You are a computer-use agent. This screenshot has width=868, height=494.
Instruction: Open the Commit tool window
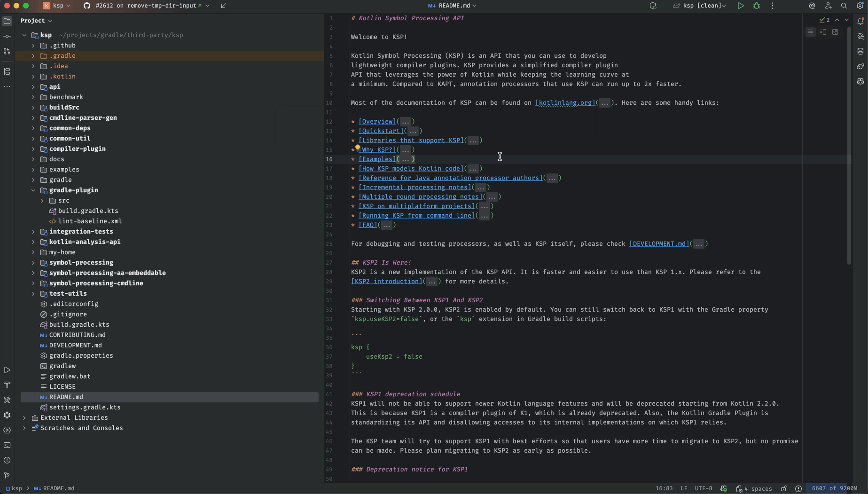pos(7,36)
